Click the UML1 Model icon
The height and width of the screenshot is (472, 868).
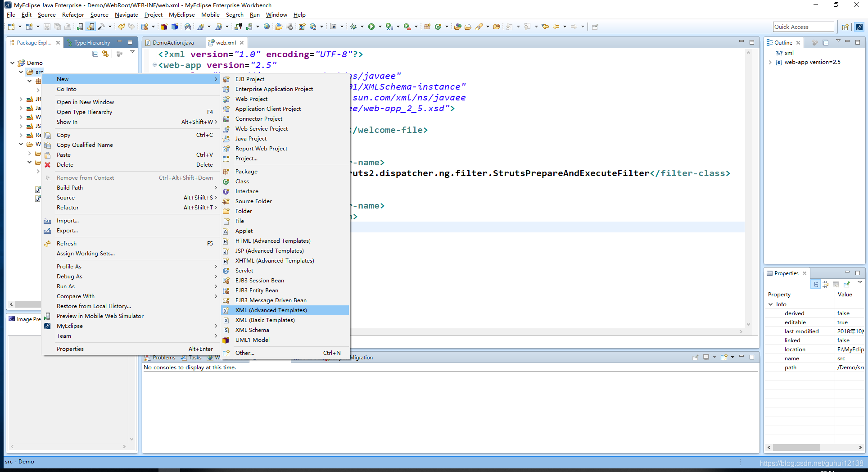226,340
